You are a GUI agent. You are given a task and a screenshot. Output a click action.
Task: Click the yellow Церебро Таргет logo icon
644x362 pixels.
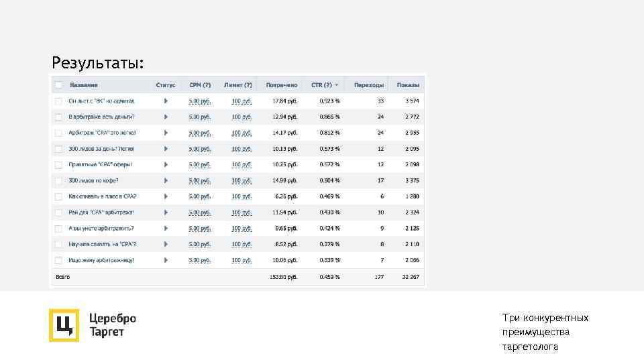click(x=64, y=326)
